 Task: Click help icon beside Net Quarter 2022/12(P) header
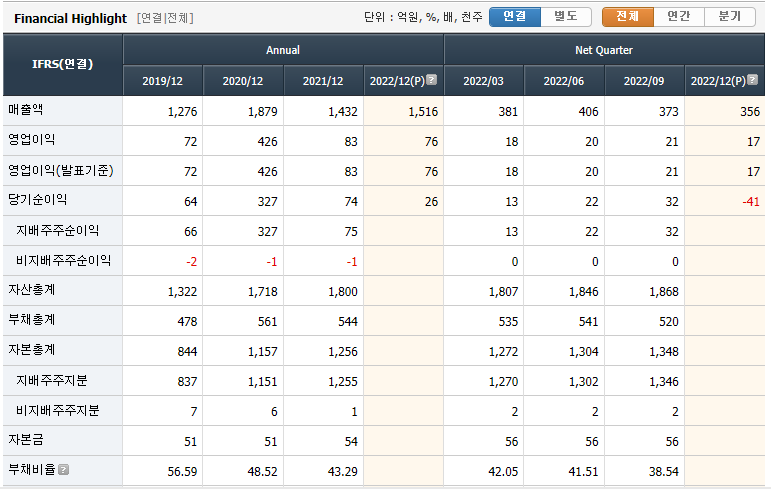coord(752,80)
